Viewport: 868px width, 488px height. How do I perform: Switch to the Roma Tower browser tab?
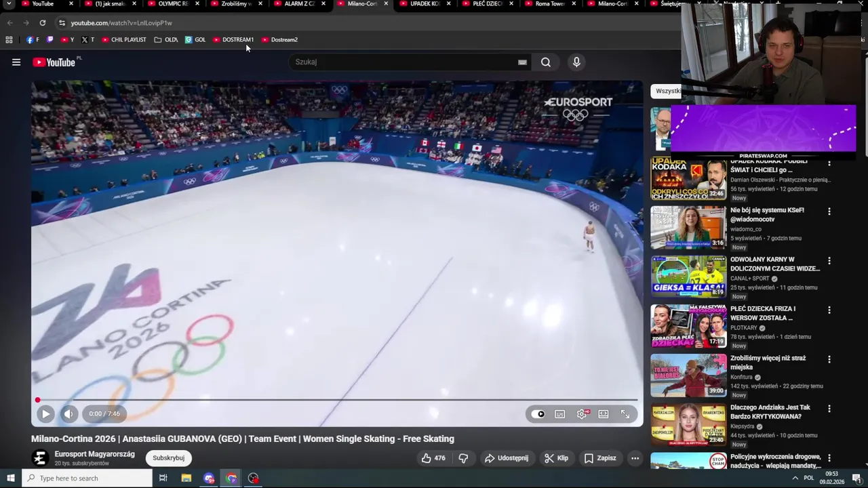click(549, 4)
